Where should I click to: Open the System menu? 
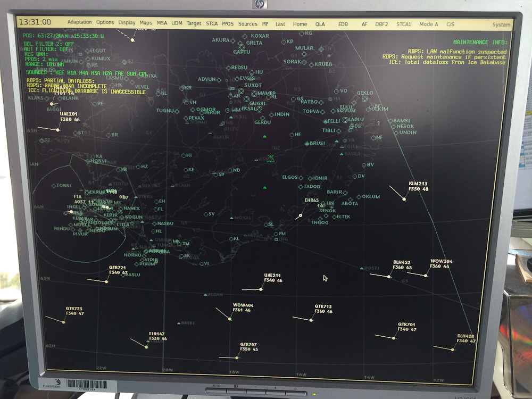click(501, 24)
